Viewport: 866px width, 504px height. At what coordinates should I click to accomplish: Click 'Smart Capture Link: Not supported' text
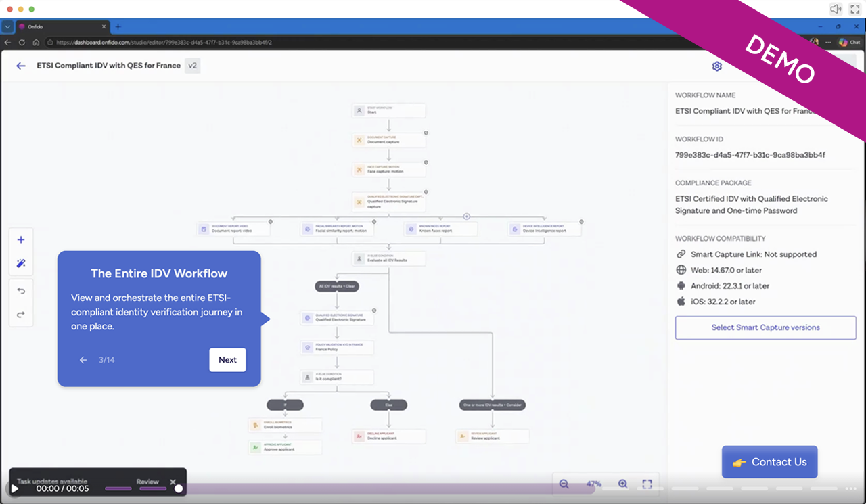tap(754, 254)
